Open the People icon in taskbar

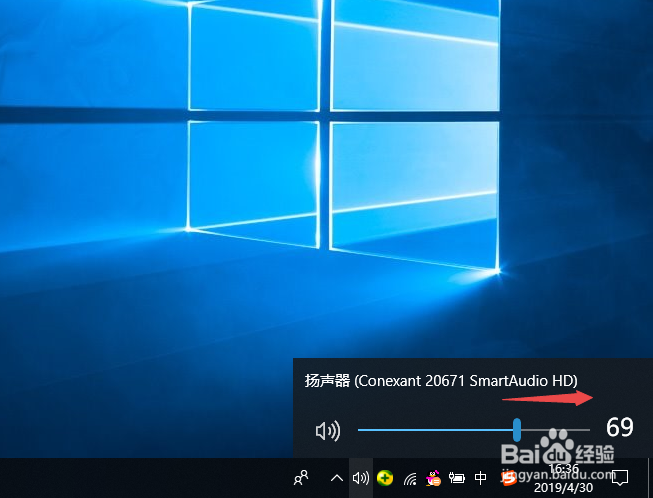(x=301, y=478)
